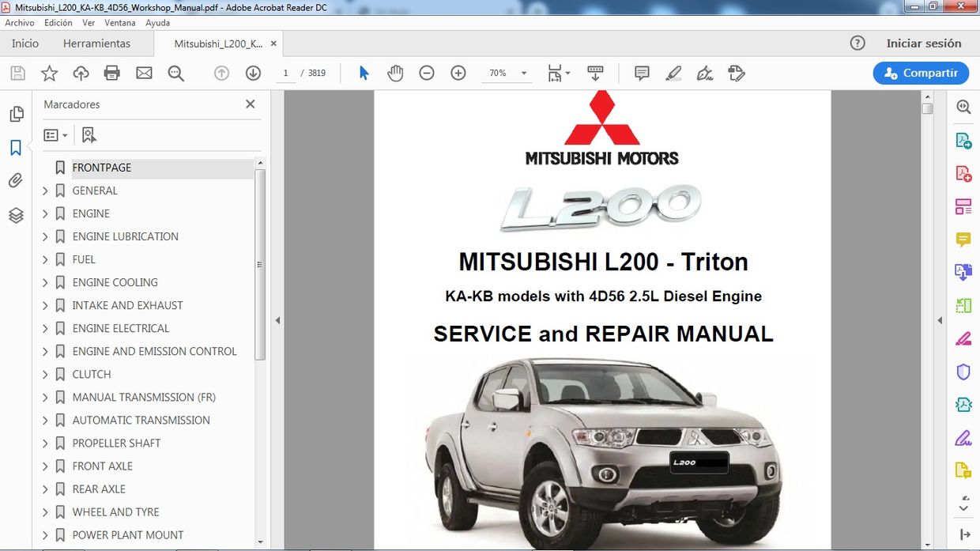Open the sign document tool
Viewport: 980px width, 551px height.
click(x=705, y=74)
